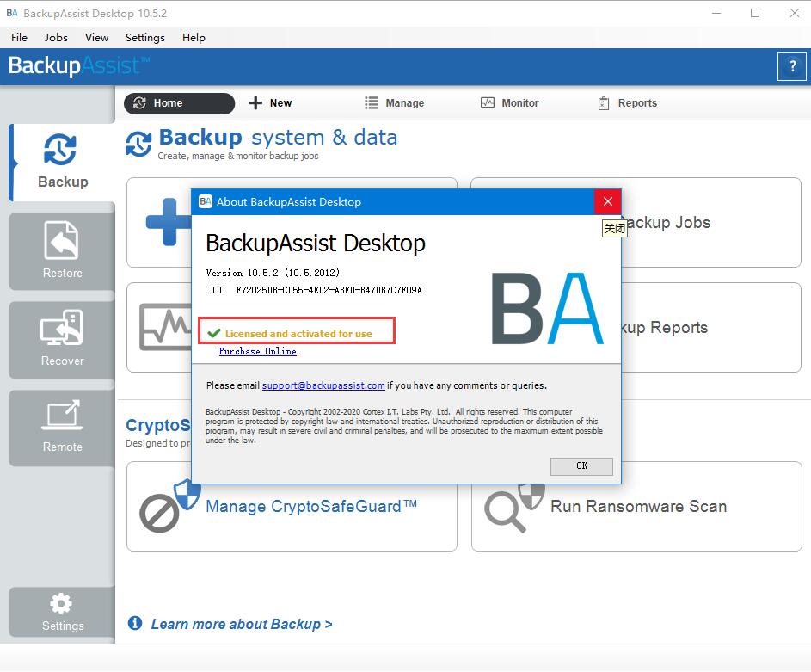811x672 pixels.
Task: Open the Reports tab
Action: [627, 103]
